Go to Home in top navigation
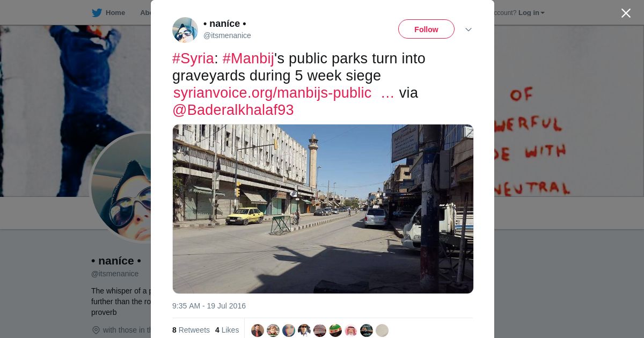The height and width of the screenshot is (338, 644). (115, 13)
